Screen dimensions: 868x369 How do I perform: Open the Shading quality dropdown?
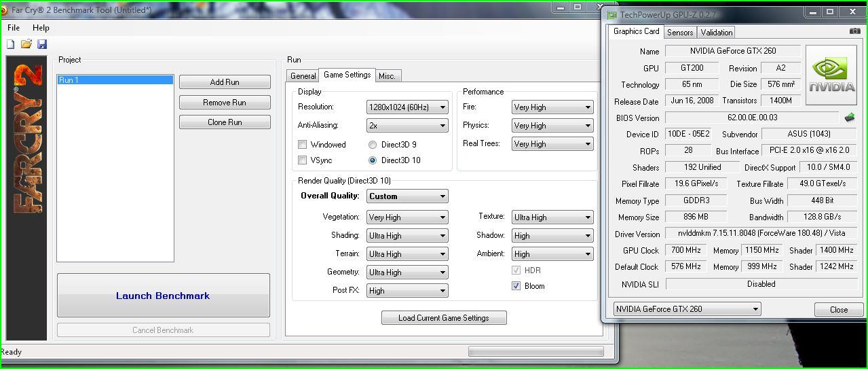(407, 236)
